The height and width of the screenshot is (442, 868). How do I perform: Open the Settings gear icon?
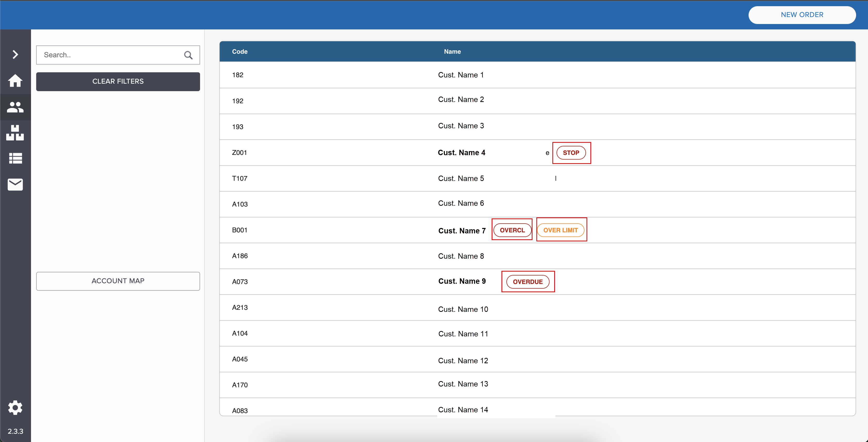click(15, 407)
